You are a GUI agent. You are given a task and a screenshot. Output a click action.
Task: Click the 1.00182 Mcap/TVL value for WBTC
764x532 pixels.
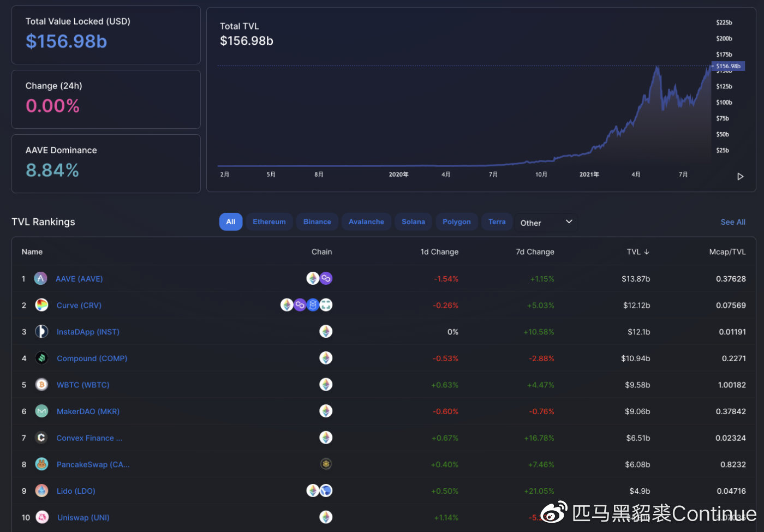coord(732,385)
